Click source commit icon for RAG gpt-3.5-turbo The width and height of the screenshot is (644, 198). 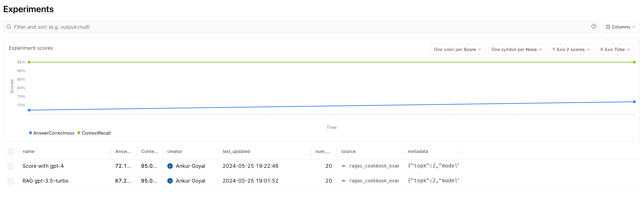click(x=344, y=181)
